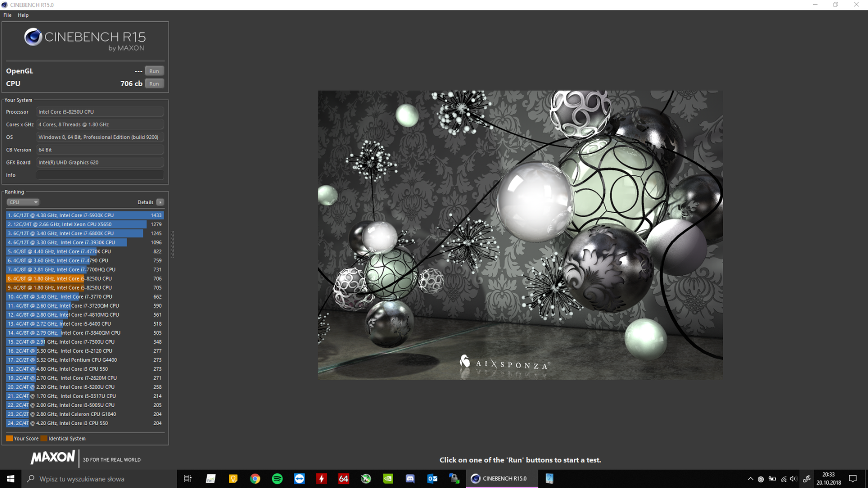Switch to CINEBENCH R15.0 taskbar button

(502, 479)
